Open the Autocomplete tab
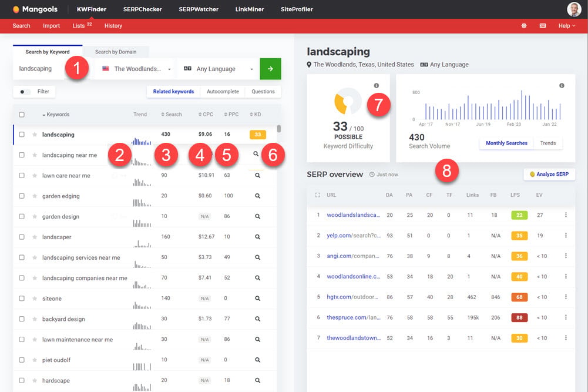Viewport: 588px width, 392px height. pos(223,92)
